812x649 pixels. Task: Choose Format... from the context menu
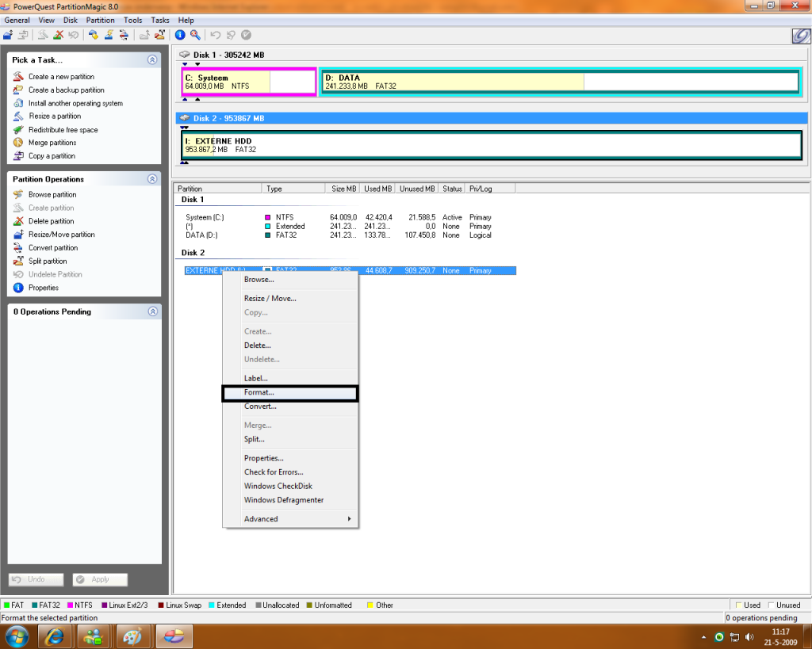(290, 393)
